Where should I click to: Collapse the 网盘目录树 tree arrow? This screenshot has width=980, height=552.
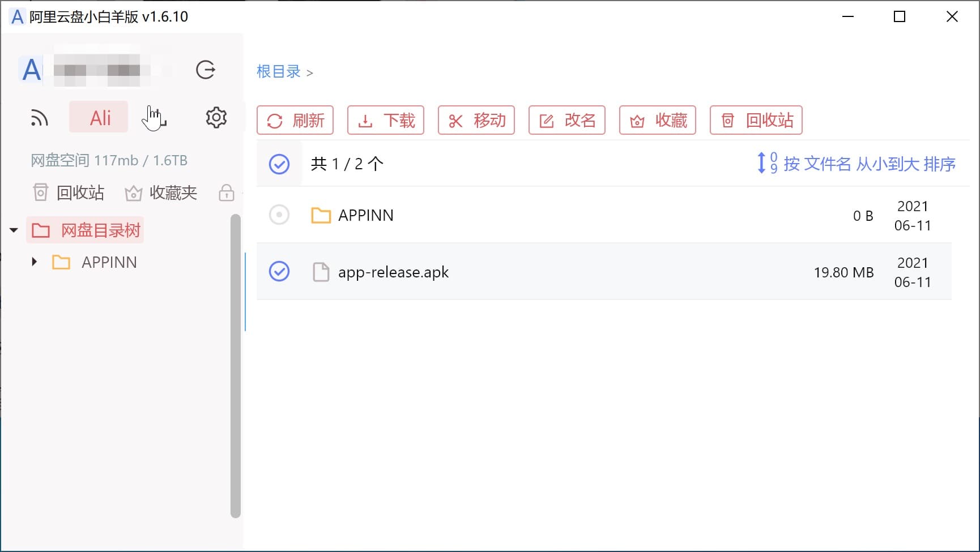point(14,230)
